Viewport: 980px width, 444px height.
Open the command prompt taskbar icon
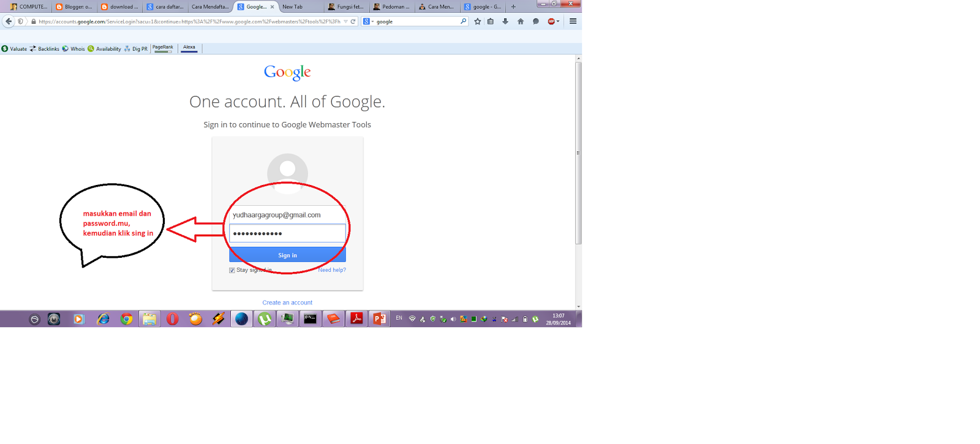pyautogui.click(x=311, y=319)
